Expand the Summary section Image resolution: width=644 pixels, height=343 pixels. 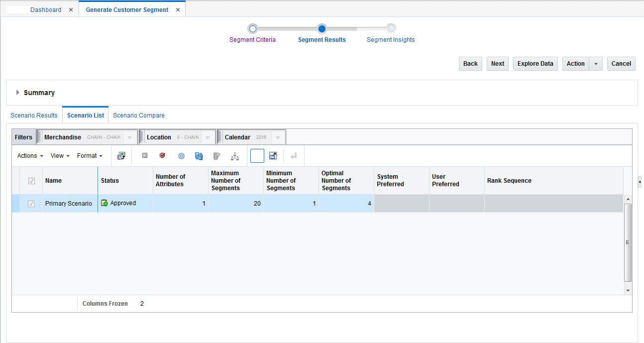(x=18, y=93)
